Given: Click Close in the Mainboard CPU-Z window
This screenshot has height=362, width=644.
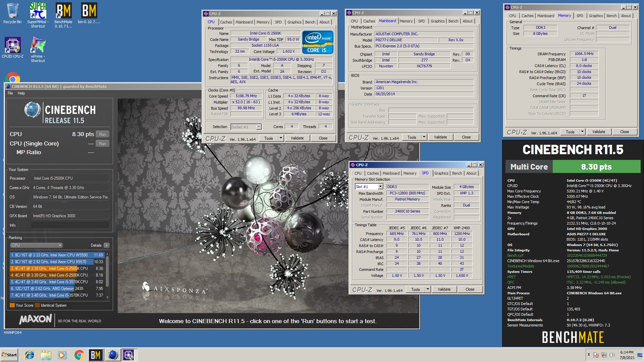Looking at the screenshot, I should (x=466, y=137).
